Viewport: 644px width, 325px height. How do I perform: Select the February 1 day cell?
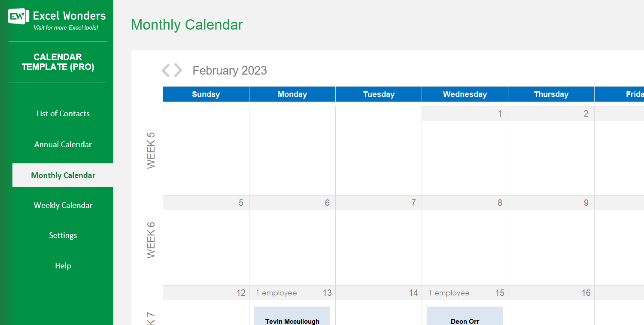465,150
